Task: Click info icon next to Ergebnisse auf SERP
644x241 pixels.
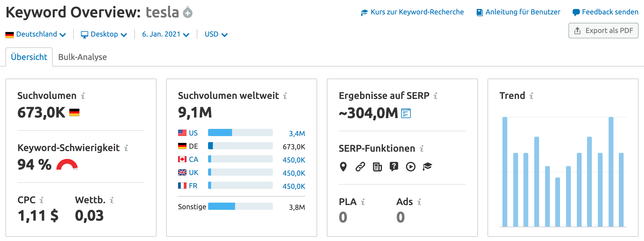Action: tap(436, 96)
